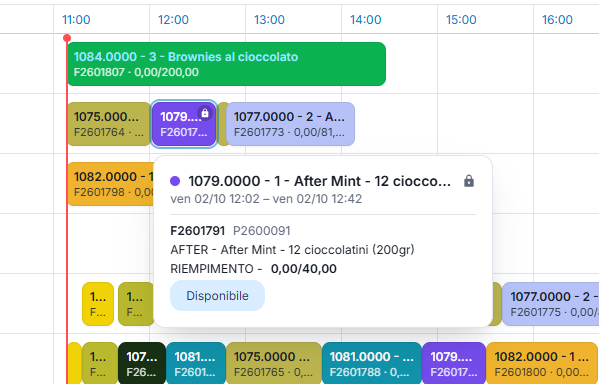Select the purple 1079 bar in bottom row
Image resolution: width=599 pixels, height=384 pixels.
pos(454,363)
